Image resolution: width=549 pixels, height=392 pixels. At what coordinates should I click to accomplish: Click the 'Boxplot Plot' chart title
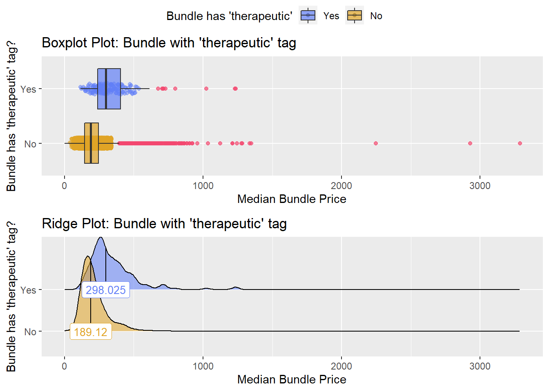point(169,43)
